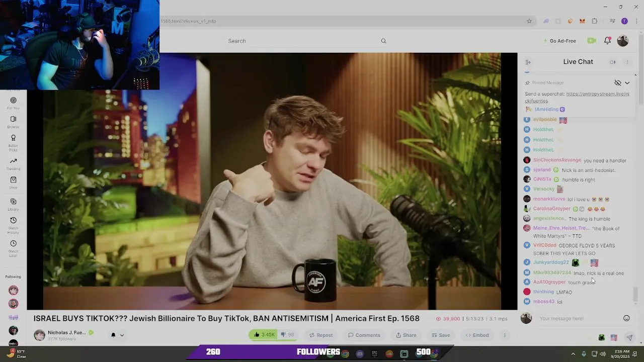Viewport: 644px width, 362px height.
Task: Open the browser three-dot menu
Action: tap(636, 21)
